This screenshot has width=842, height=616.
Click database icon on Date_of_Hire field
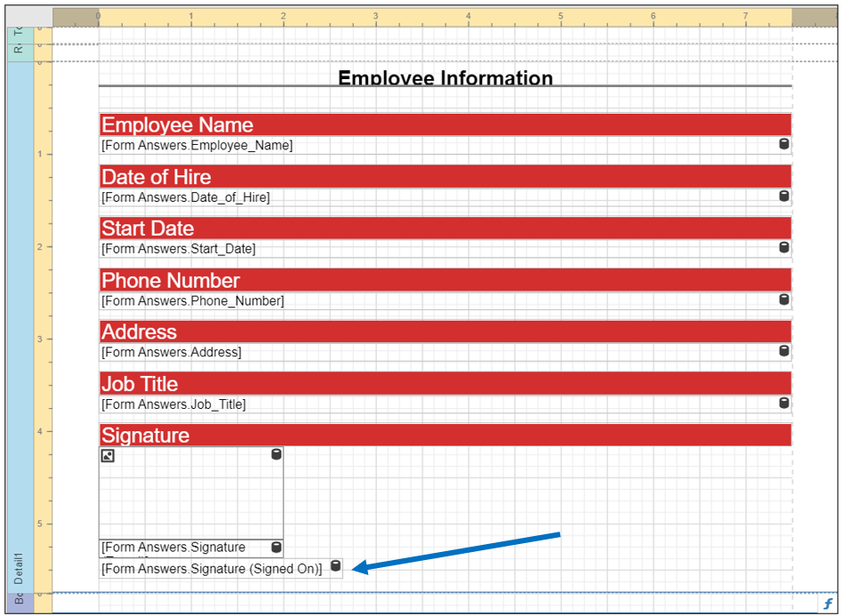784,196
